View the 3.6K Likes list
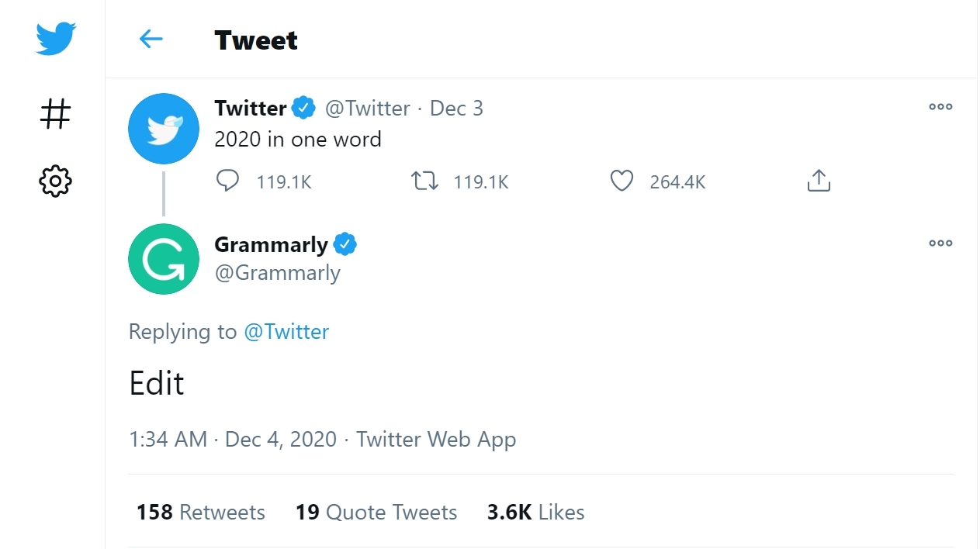The width and height of the screenshot is (980, 549). pyautogui.click(x=535, y=513)
